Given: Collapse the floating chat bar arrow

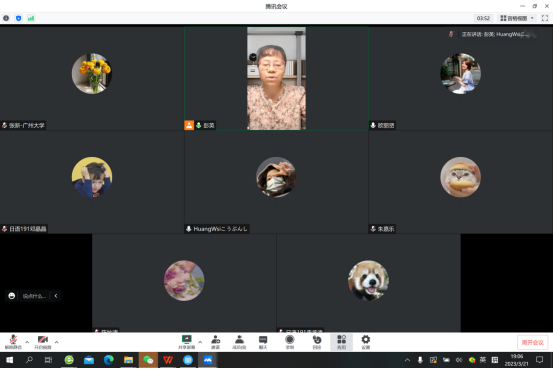Looking at the screenshot, I should point(56,296).
